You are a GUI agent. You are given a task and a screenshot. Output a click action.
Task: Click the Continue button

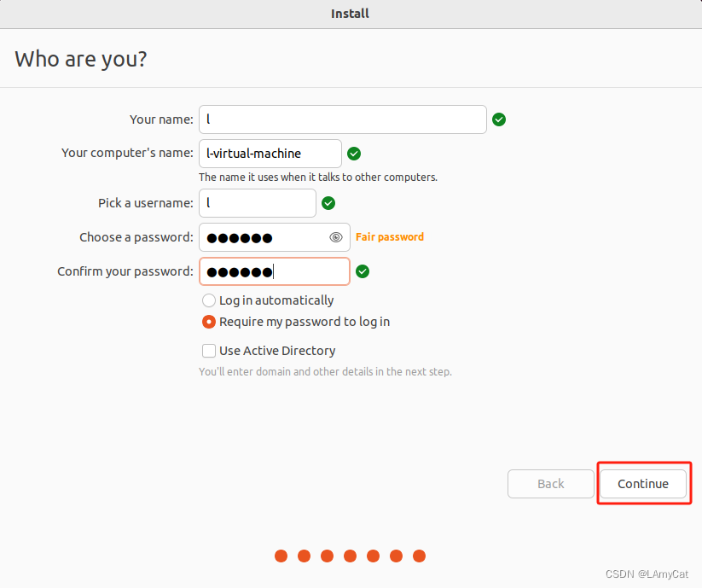click(x=643, y=484)
